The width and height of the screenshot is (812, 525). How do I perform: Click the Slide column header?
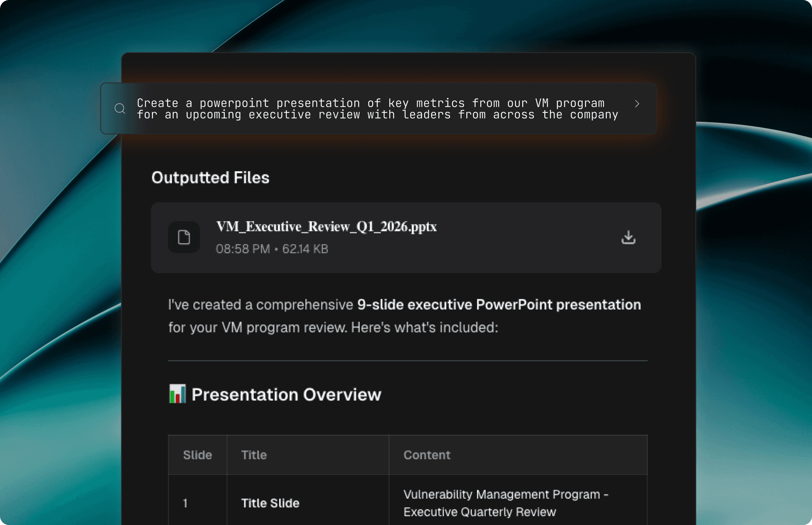pos(197,455)
